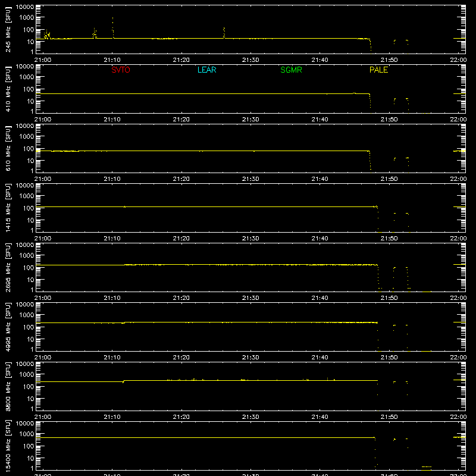Click the 10000 y-axis value of 245 MHz plot
The image size is (476, 476).
click(x=25, y=7)
